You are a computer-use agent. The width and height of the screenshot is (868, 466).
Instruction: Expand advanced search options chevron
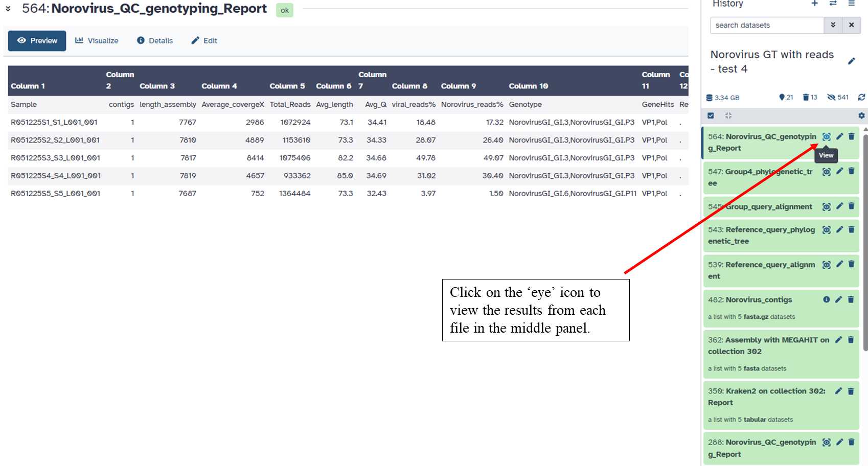[833, 25]
